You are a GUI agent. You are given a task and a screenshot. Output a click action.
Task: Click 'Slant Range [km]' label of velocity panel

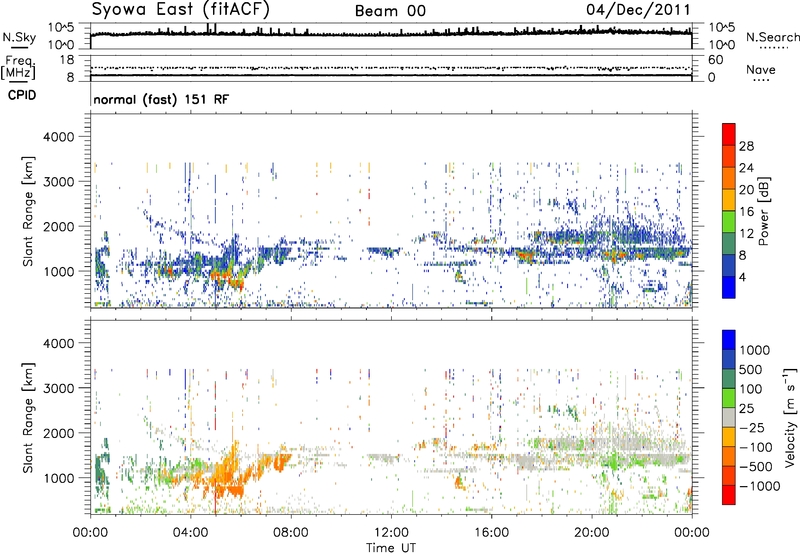pyautogui.click(x=28, y=418)
